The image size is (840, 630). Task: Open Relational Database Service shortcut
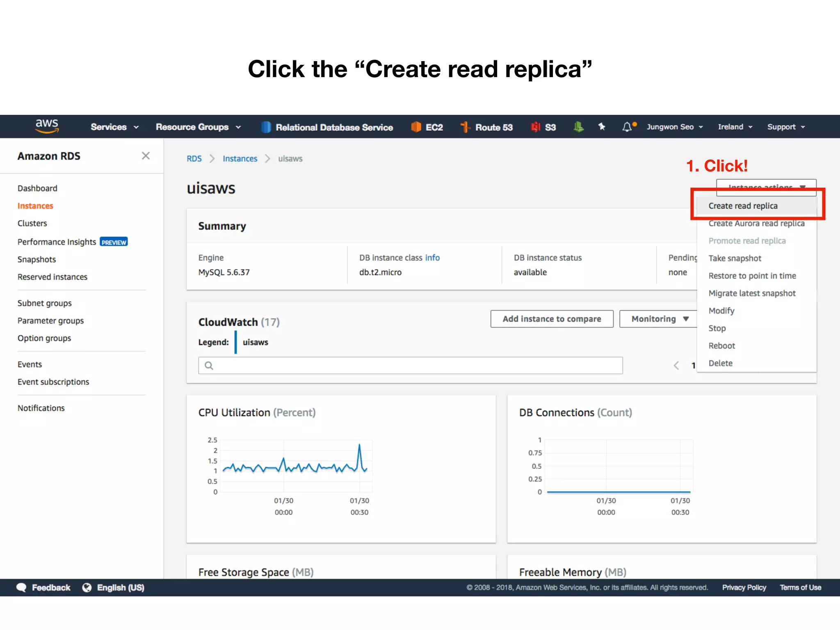tap(327, 127)
